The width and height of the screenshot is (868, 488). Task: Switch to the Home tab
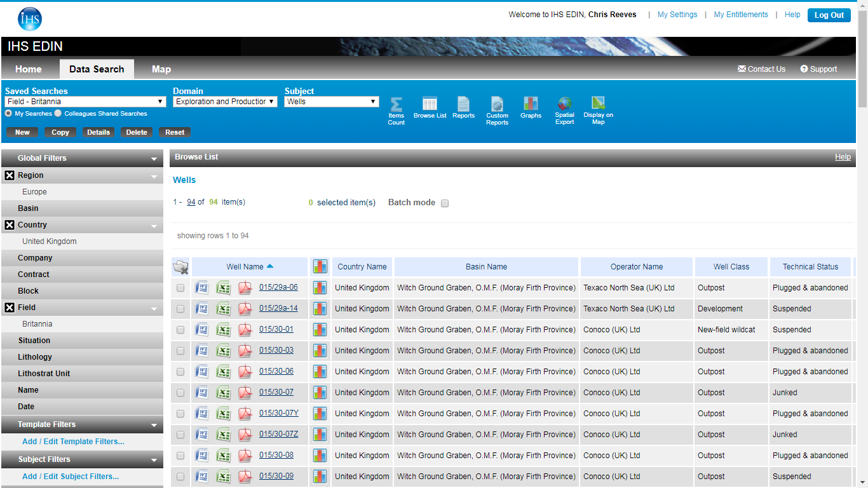coord(29,69)
